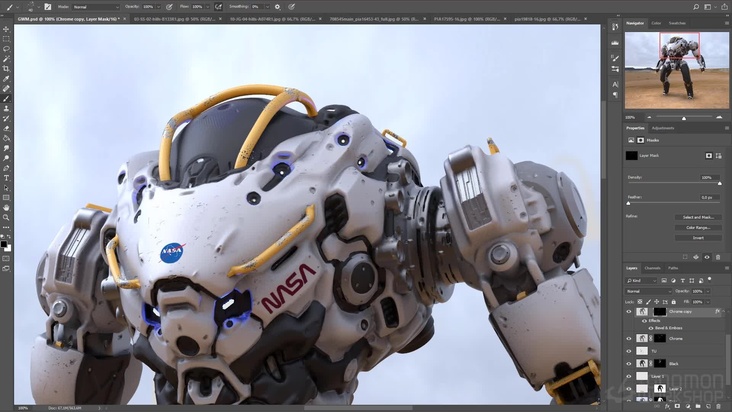
Task: Select the Brush tool in toolbar
Action: [x=6, y=98]
